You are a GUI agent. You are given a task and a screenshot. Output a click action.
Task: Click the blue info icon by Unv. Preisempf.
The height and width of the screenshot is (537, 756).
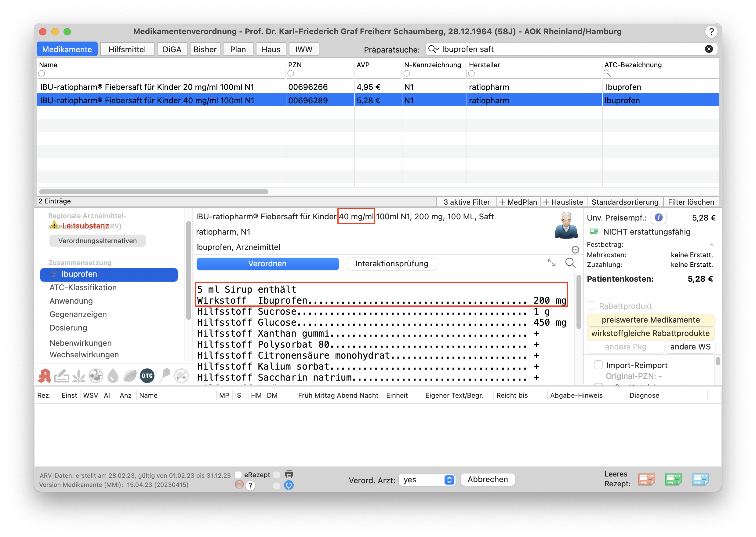659,217
